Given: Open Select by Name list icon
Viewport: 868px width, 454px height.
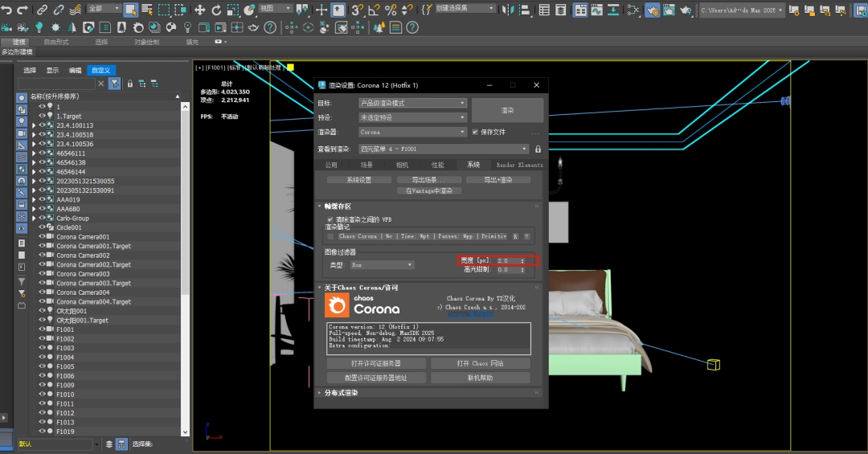Looking at the screenshot, I should pyautogui.click(x=147, y=10).
